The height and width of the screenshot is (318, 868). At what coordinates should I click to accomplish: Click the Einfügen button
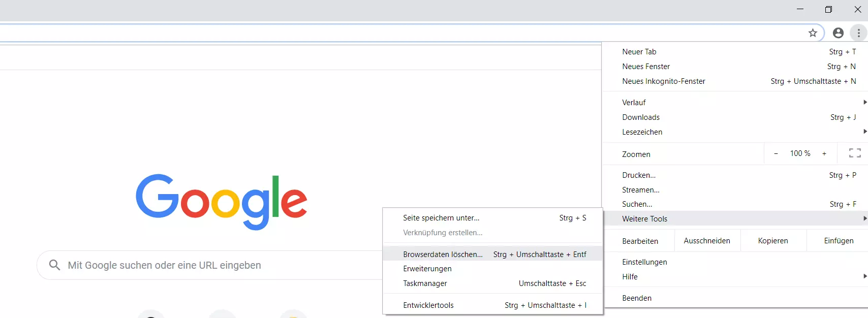click(839, 241)
